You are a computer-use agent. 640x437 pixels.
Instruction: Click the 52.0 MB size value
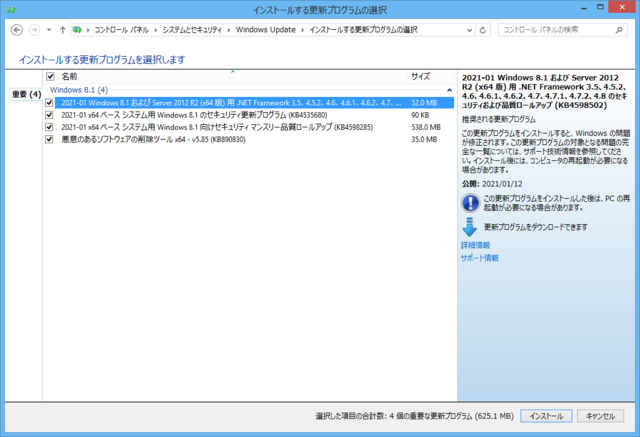(424, 103)
